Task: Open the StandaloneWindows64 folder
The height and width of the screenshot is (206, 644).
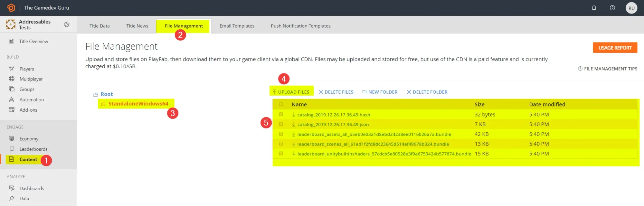Action: (138, 104)
